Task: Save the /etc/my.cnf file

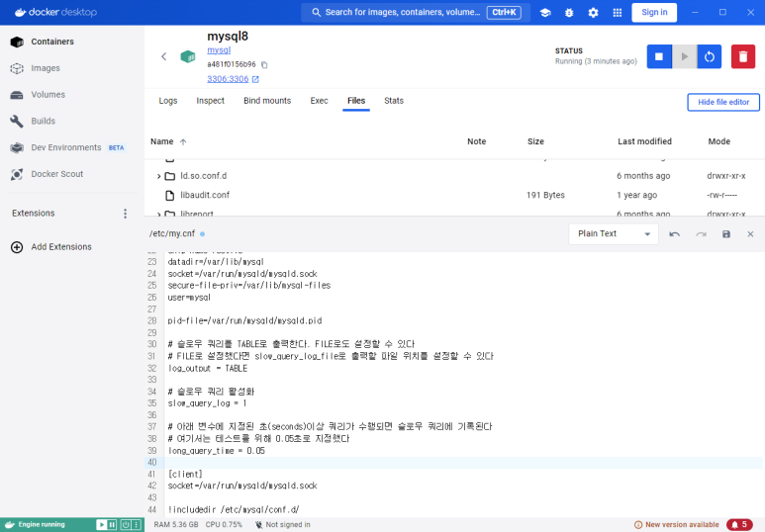Action: [726, 234]
